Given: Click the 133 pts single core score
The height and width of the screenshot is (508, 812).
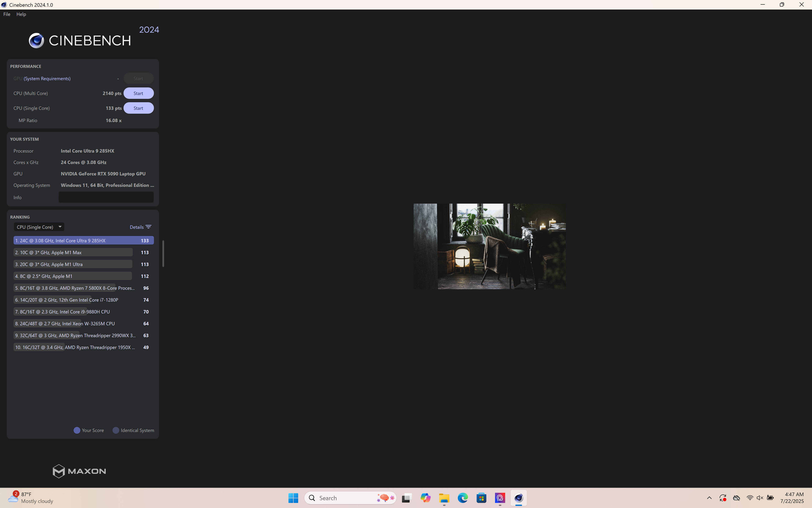Looking at the screenshot, I should tap(114, 108).
